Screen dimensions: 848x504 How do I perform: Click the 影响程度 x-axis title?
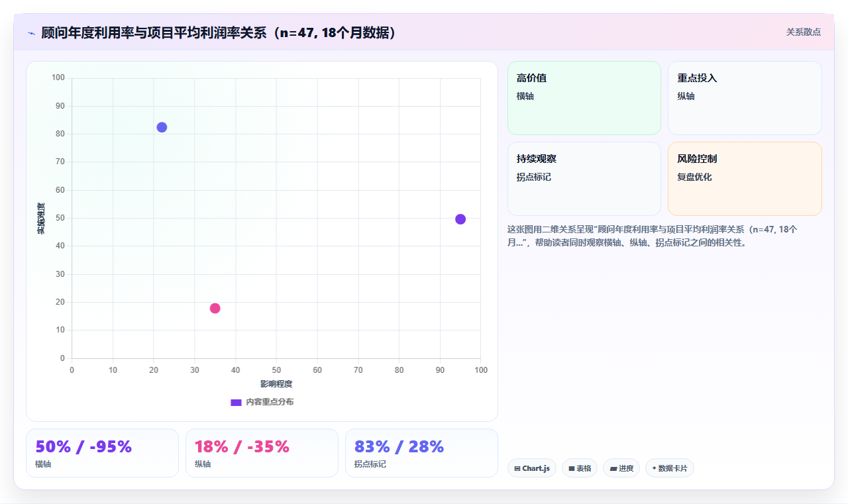[x=276, y=384]
